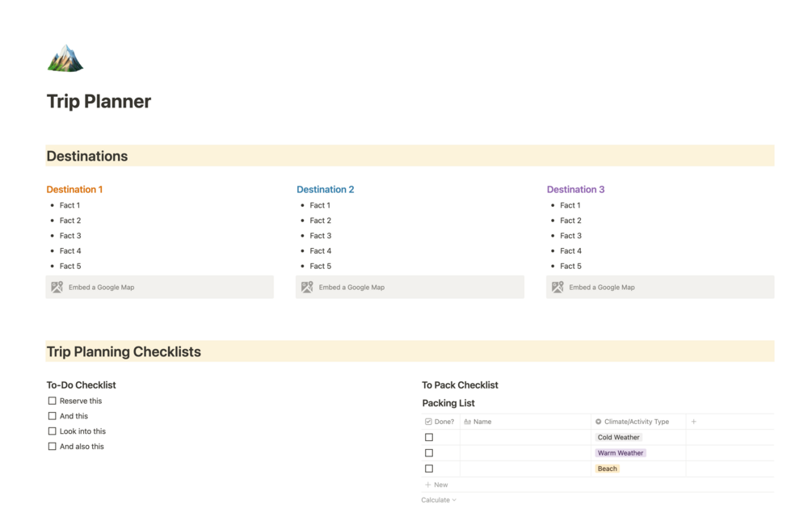Click Name cell in Beach row
812x517 pixels.
coord(526,469)
